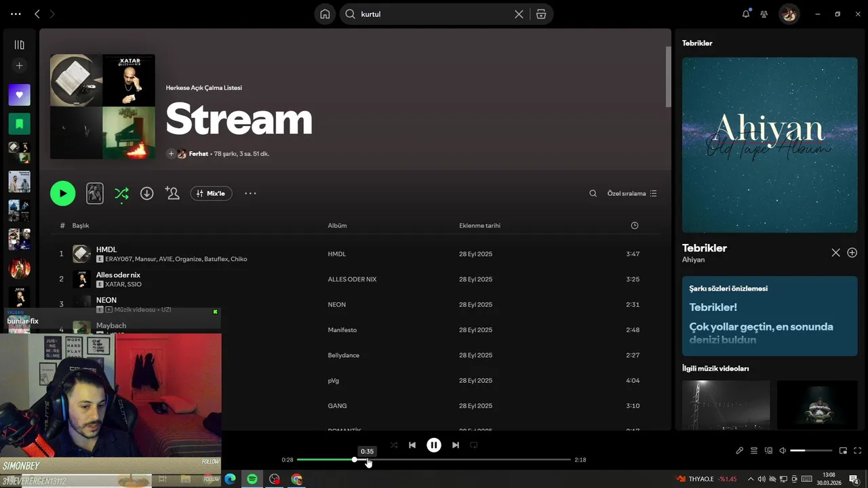Go back with the left arrow

pyautogui.click(x=37, y=14)
